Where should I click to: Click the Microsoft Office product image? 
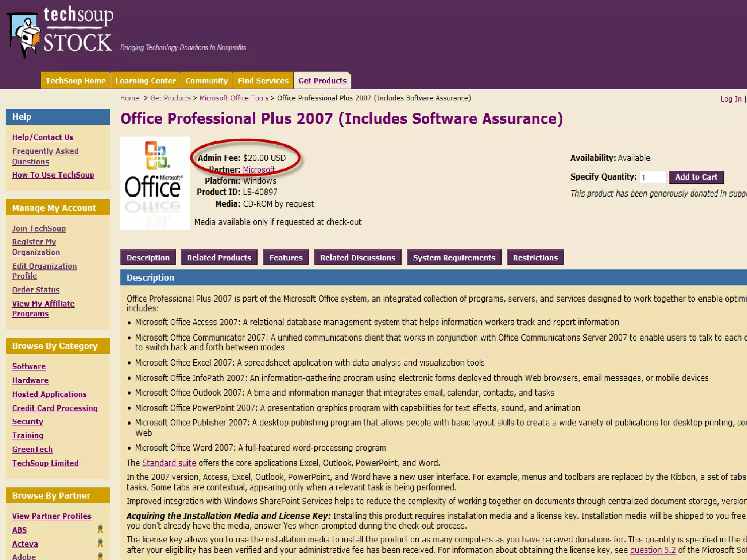(155, 183)
